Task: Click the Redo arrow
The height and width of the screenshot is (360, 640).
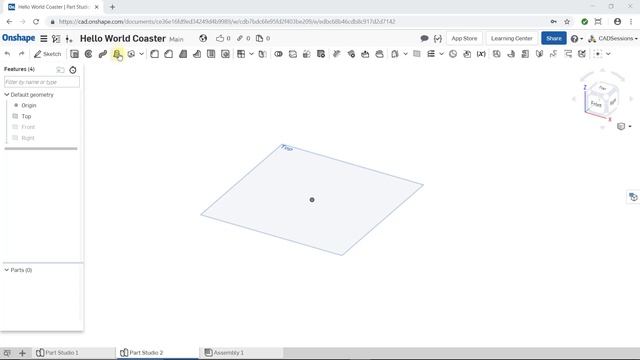Action: tap(22, 54)
